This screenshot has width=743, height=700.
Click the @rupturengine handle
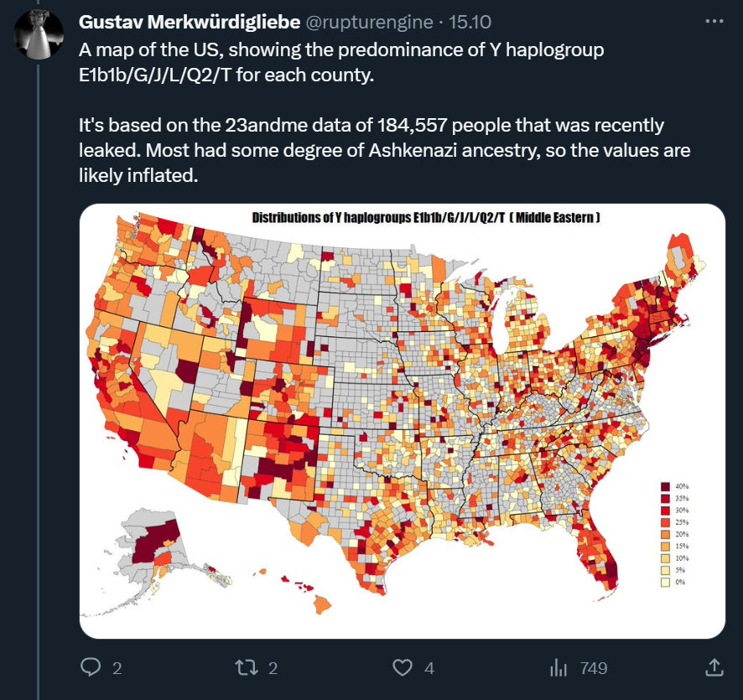pos(370,22)
